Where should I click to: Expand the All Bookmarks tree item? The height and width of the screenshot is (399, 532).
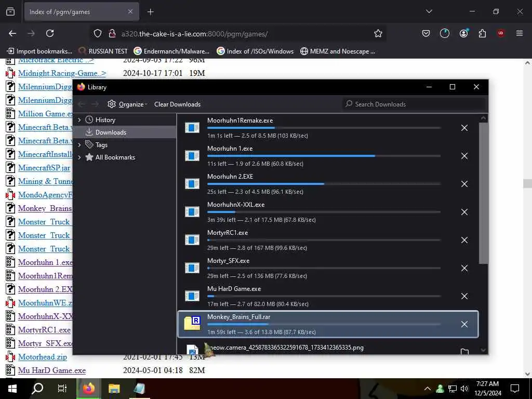pos(79,157)
